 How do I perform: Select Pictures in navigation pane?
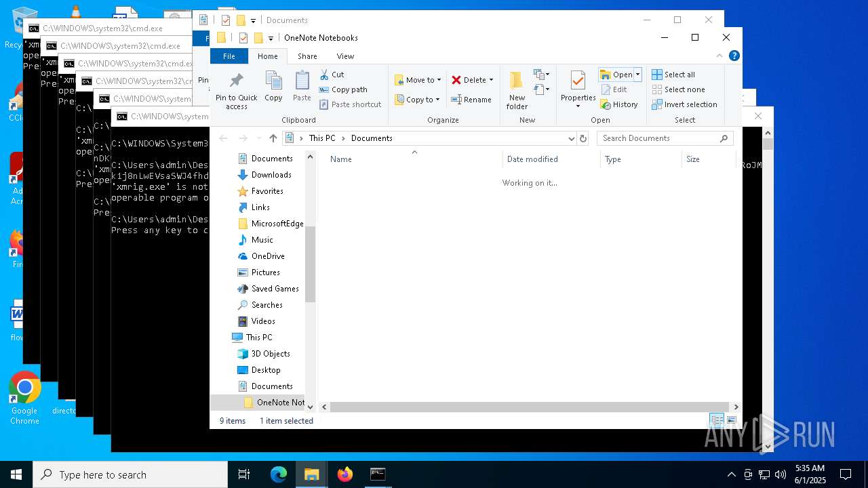(259, 272)
